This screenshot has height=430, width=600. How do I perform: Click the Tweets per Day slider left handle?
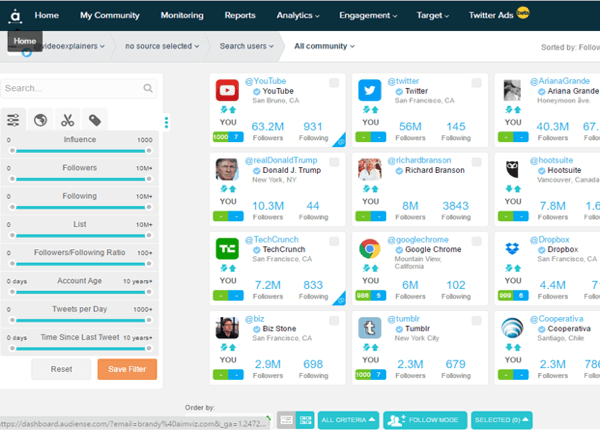click(12, 320)
